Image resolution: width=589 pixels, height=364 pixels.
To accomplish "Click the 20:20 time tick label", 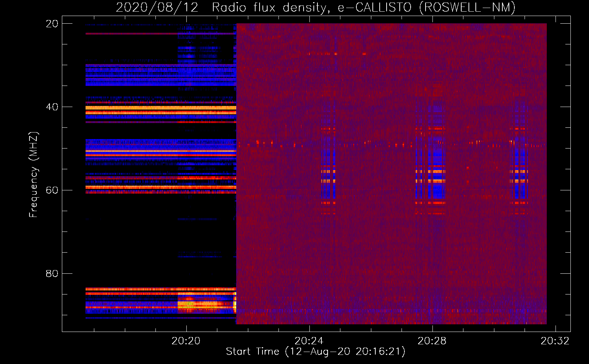I will [x=186, y=341].
